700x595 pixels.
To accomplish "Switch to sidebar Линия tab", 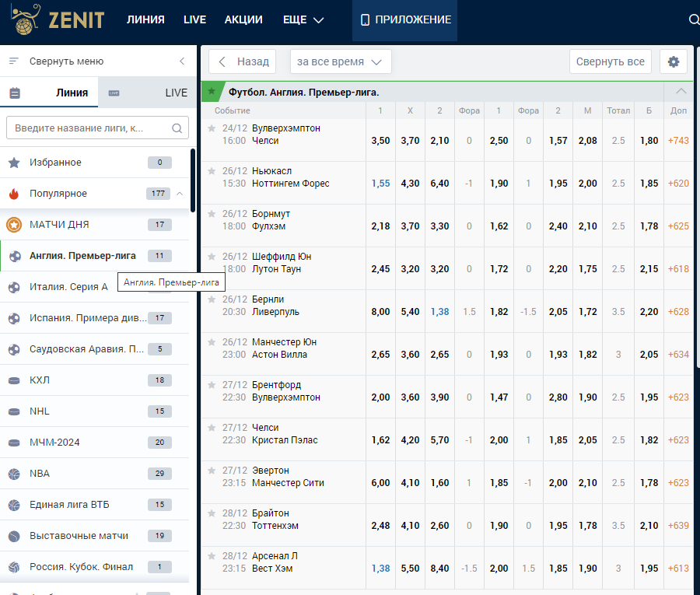I will 49,93.
